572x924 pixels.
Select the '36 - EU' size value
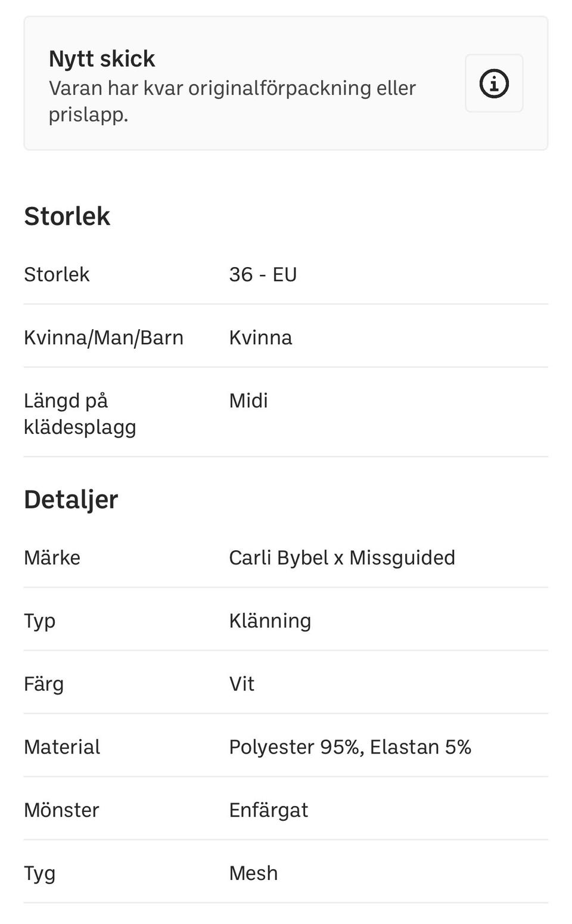[x=263, y=274]
